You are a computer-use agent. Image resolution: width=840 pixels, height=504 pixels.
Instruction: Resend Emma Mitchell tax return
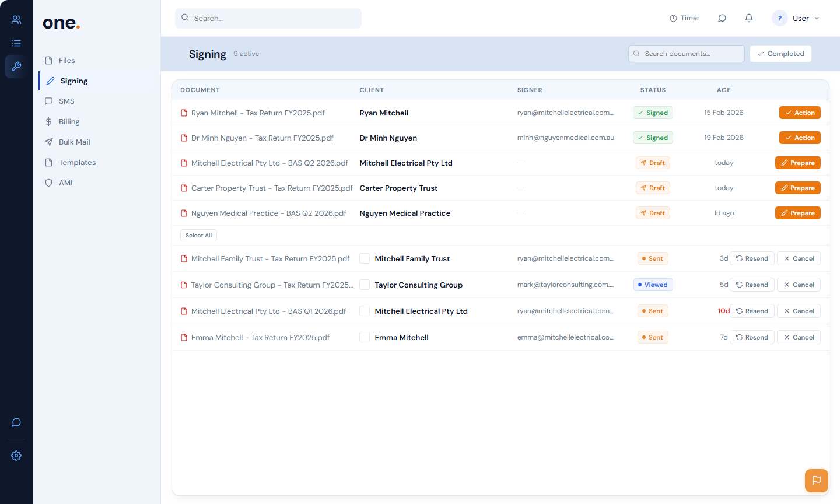point(752,337)
